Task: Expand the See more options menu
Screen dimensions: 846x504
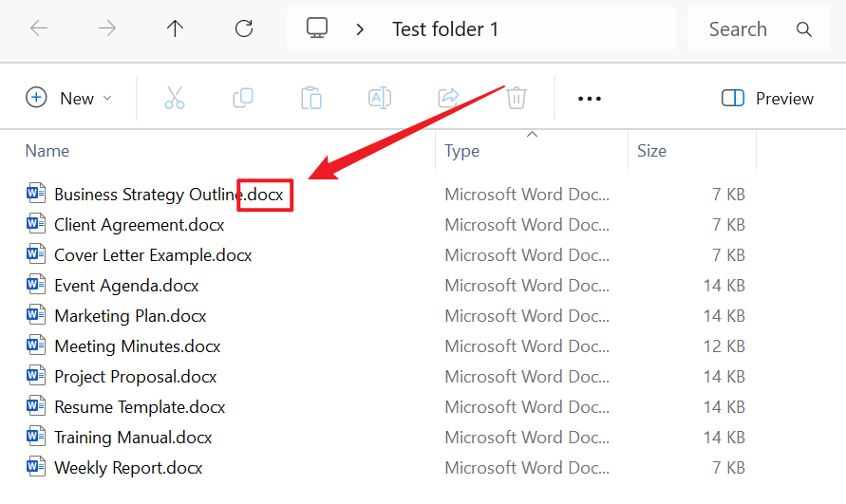Action: [590, 98]
